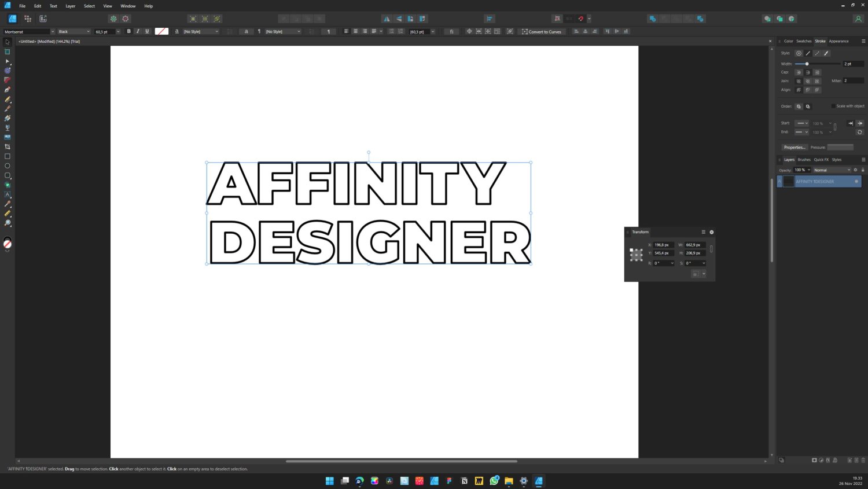
Task: Click the Convert to Curves button
Action: 542,31
